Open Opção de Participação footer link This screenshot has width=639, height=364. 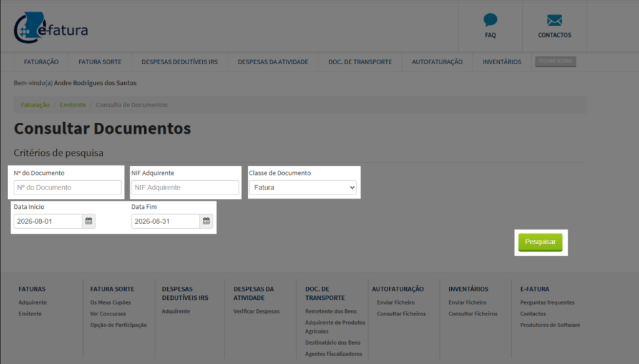[x=119, y=325]
